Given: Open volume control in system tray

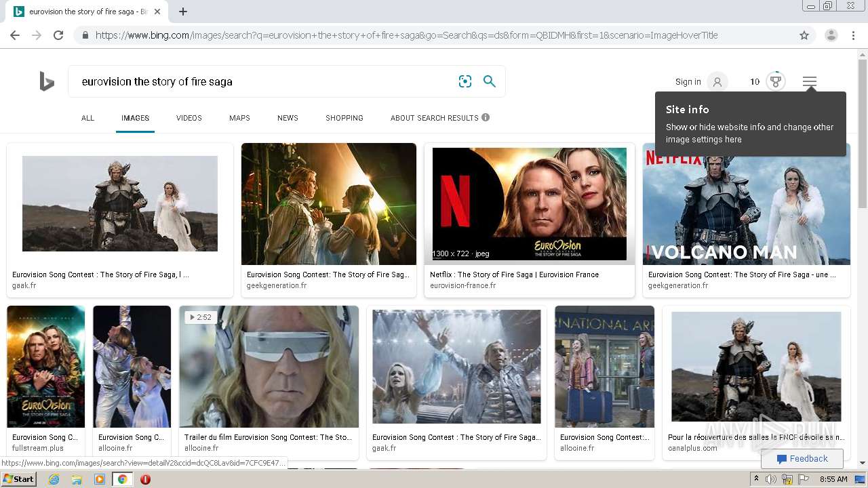Looking at the screenshot, I should pos(771,479).
